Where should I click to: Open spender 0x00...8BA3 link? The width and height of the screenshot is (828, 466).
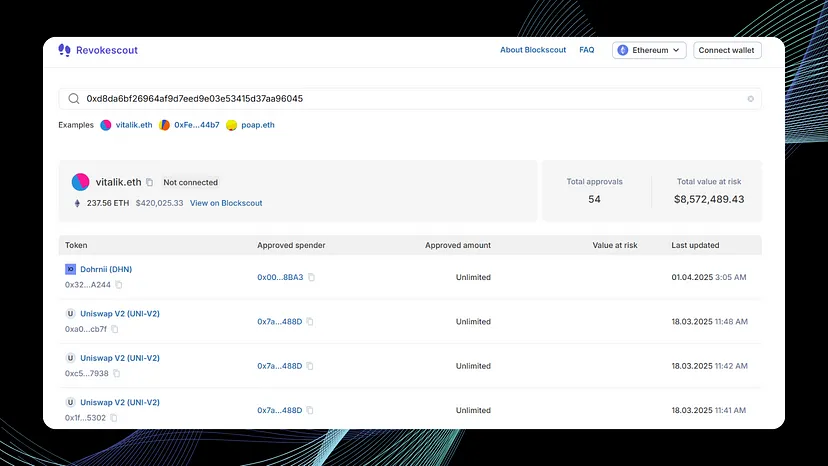tap(280, 277)
